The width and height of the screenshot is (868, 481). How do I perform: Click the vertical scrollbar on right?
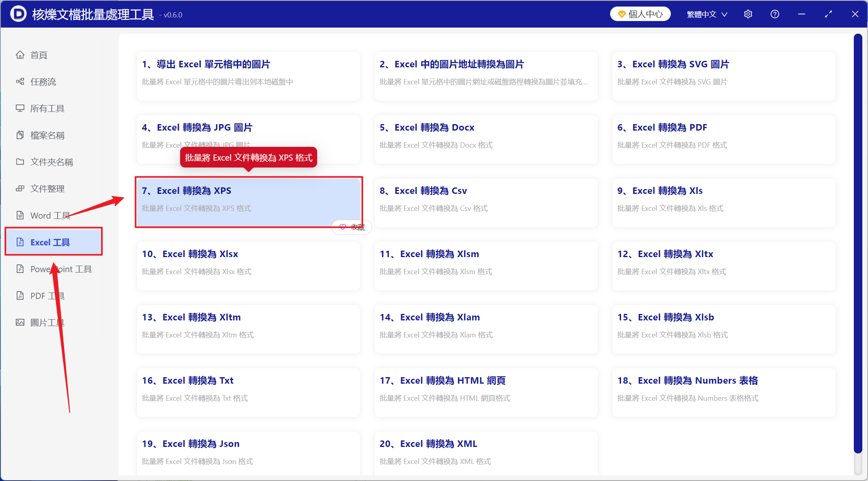857,243
